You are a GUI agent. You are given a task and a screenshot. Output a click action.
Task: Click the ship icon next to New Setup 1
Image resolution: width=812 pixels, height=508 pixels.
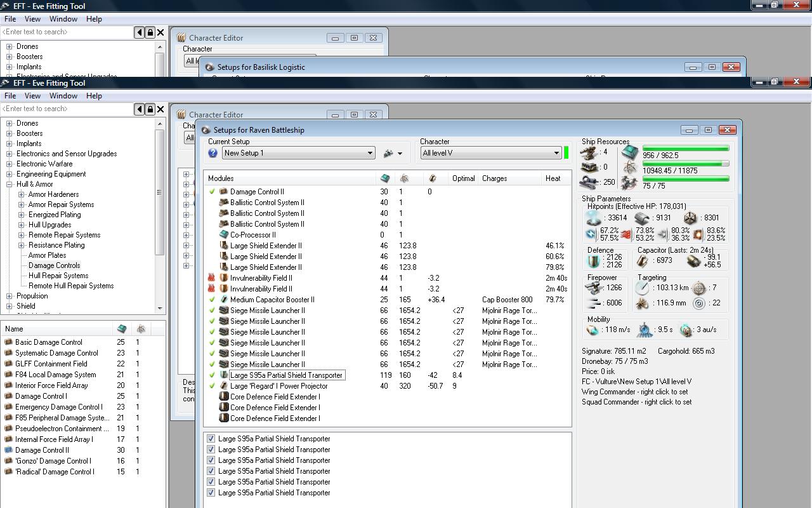coord(388,153)
